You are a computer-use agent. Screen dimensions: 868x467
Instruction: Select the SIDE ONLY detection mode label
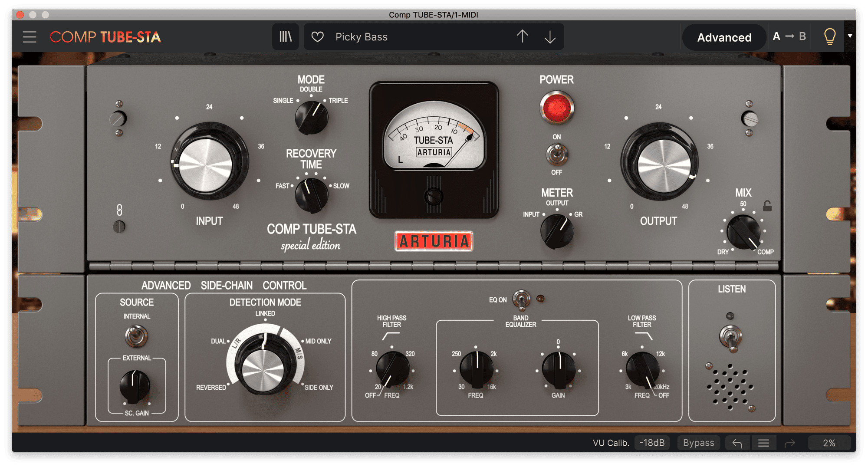(x=319, y=387)
